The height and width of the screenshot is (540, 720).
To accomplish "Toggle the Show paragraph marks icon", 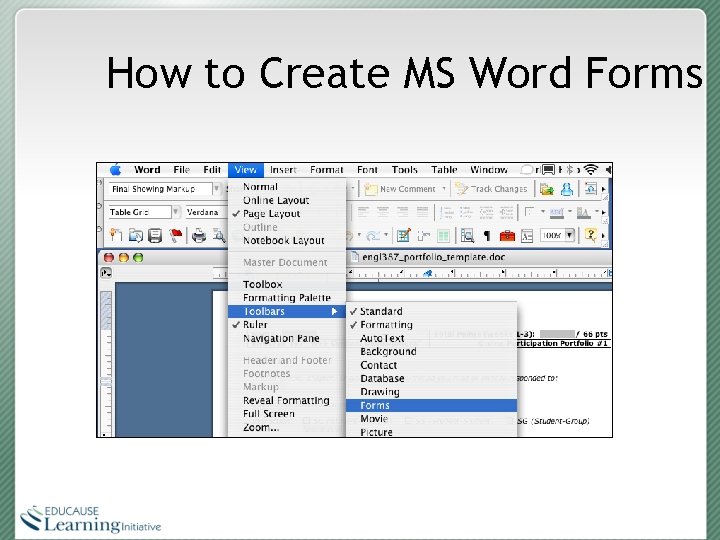I will [487, 236].
